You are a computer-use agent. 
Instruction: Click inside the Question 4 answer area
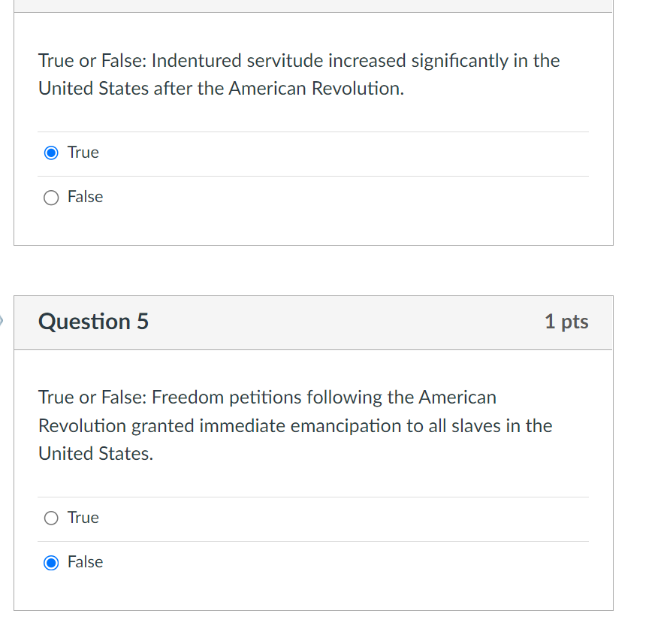point(300,174)
